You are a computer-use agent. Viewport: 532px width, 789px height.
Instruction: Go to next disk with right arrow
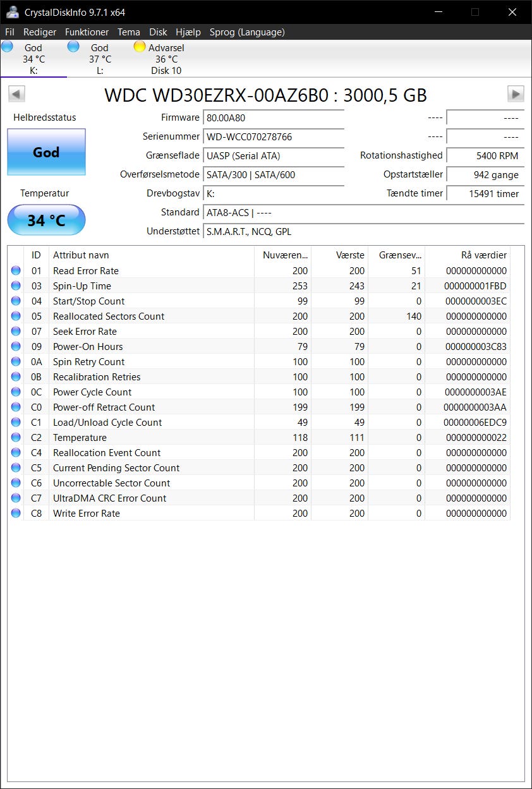[x=516, y=94]
